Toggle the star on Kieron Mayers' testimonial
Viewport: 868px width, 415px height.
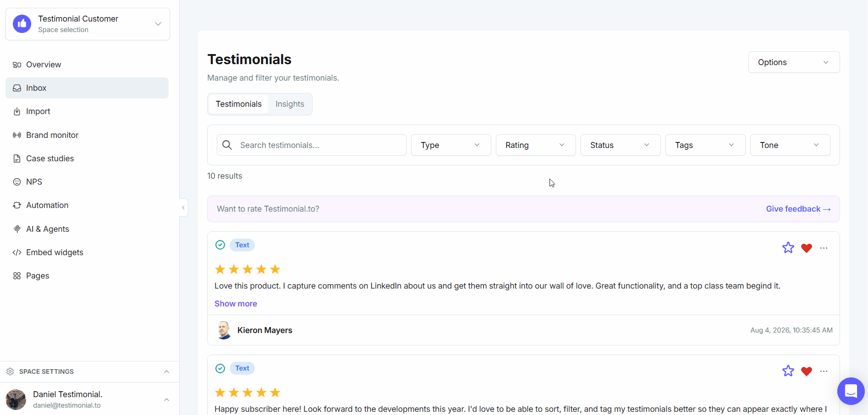tap(788, 248)
